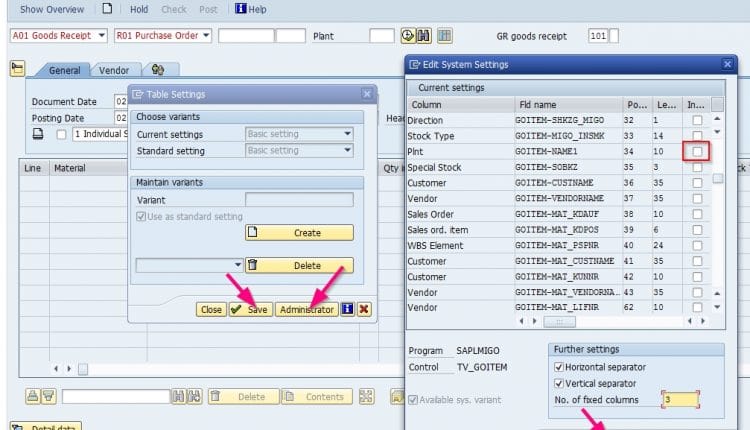
Task: Click the Save button in Table Settings
Action: coord(251,309)
